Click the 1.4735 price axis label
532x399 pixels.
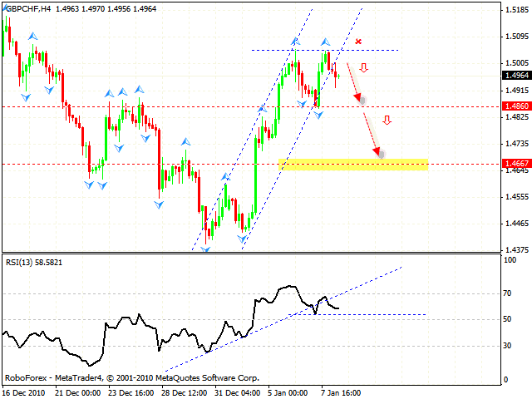517,144
